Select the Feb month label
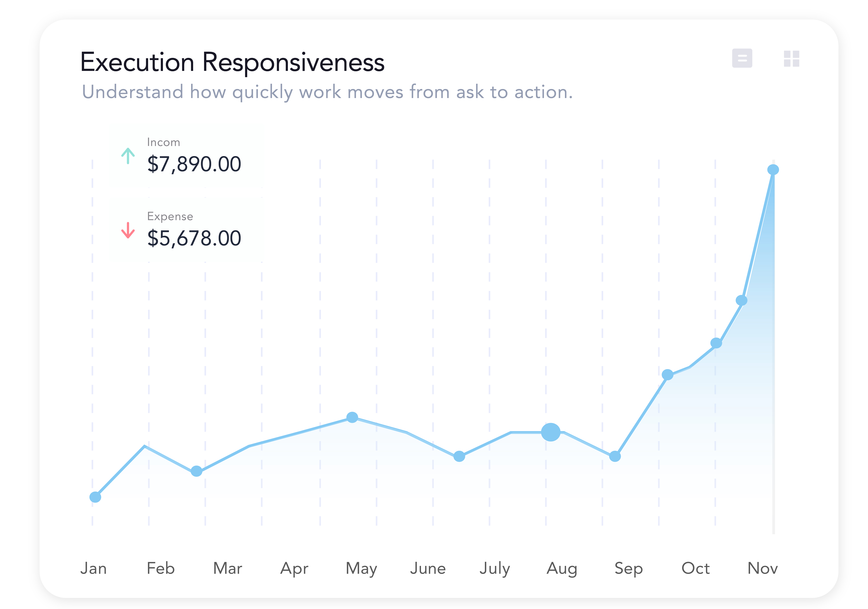 click(x=161, y=568)
